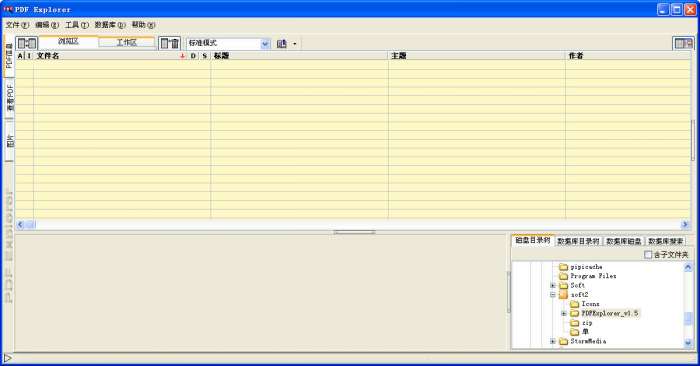This screenshot has width=700, height=366.
Task: Switch to the 数据库搜索 tab
Action: click(666, 241)
